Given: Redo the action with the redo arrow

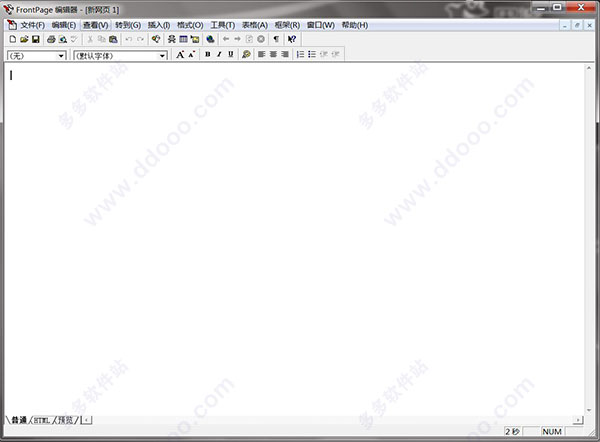Looking at the screenshot, I should 140,39.
